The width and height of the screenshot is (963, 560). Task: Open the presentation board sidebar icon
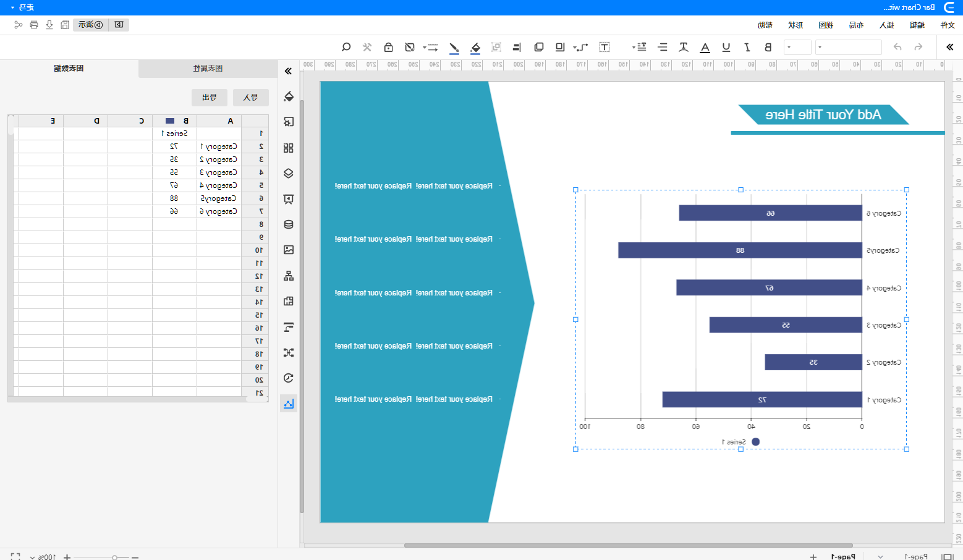(289, 199)
